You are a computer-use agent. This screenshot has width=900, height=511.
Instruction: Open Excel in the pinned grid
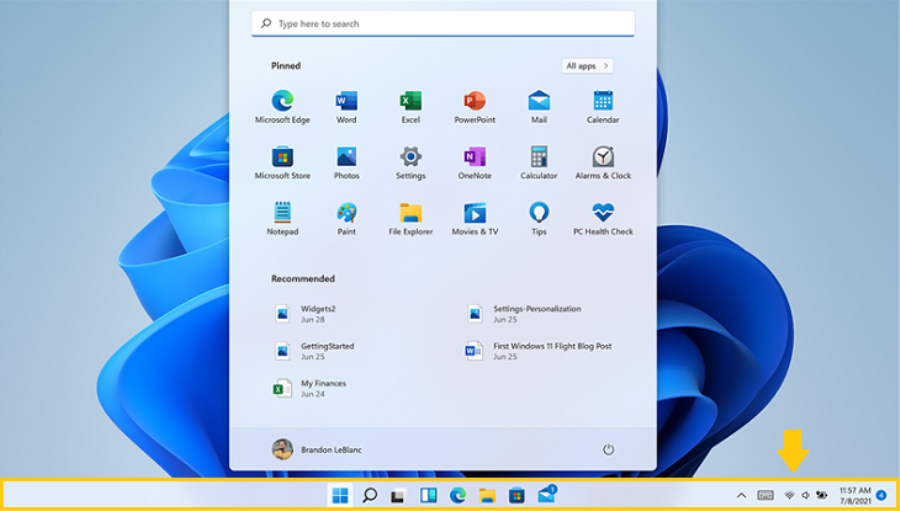point(410,107)
